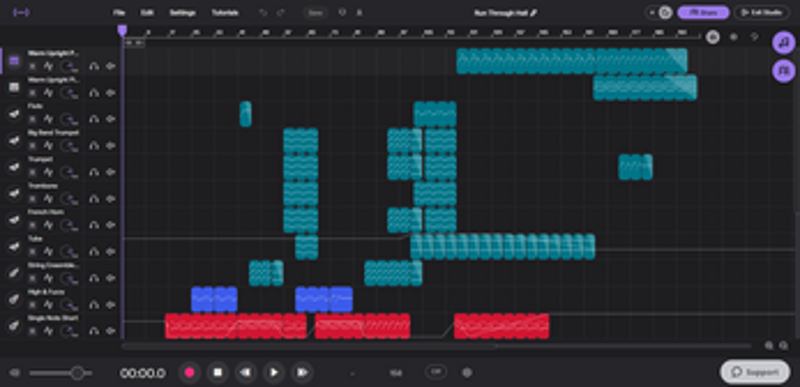Viewport: 800px width, 387px height.
Task: Rewind with the skip-back button
Action: [x=245, y=373]
